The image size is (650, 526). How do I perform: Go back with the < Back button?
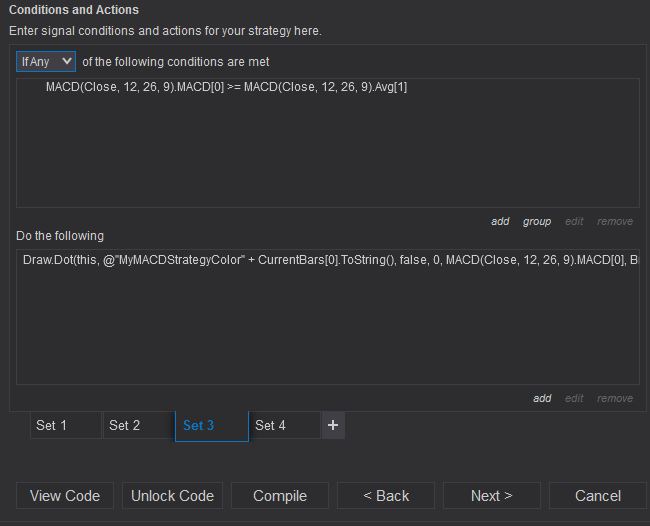pos(386,496)
